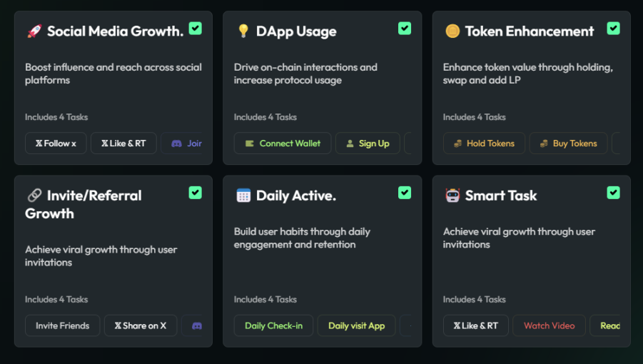Toggle the Daily Active checkbox
The height and width of the screenshot is (364, 643).
point(405,193)
